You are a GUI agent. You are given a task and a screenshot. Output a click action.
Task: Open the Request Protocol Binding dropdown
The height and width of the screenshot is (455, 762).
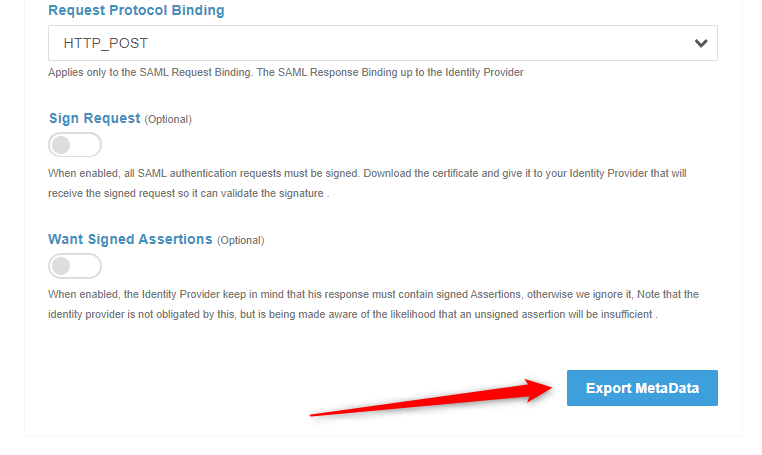pyautogui.click(x=382, y=43)
